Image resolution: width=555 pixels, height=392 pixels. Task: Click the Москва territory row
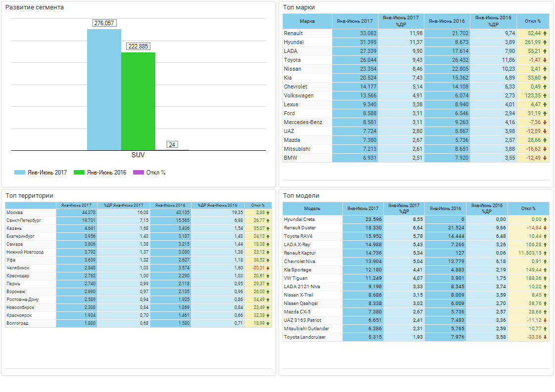pyautogui.click(x=139, y=213)
